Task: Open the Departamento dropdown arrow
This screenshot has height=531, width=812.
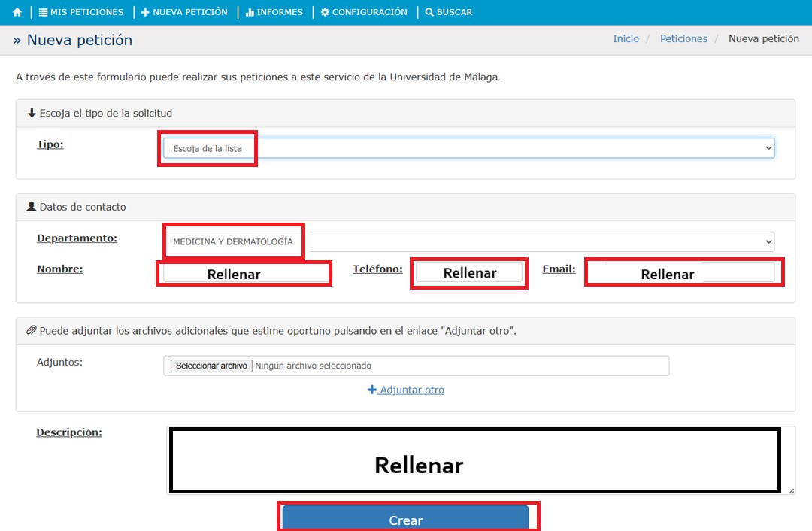Action: point(768,241)
